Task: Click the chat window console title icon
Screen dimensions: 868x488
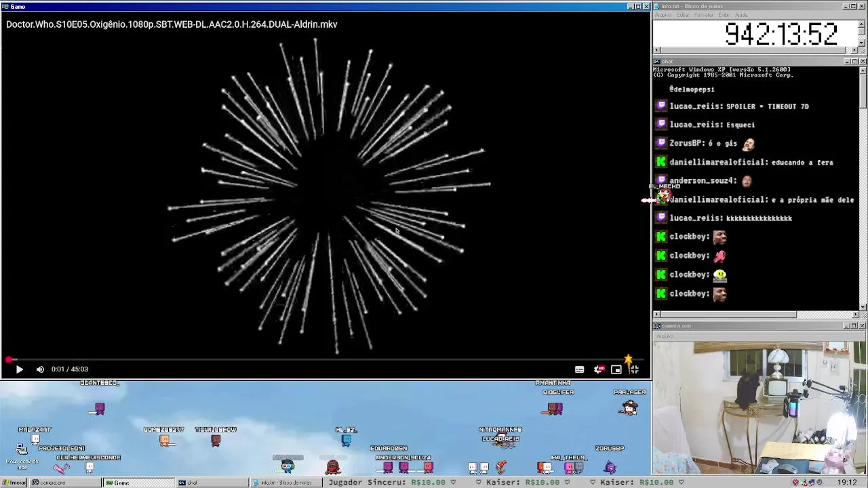Action: click(656, 62)
